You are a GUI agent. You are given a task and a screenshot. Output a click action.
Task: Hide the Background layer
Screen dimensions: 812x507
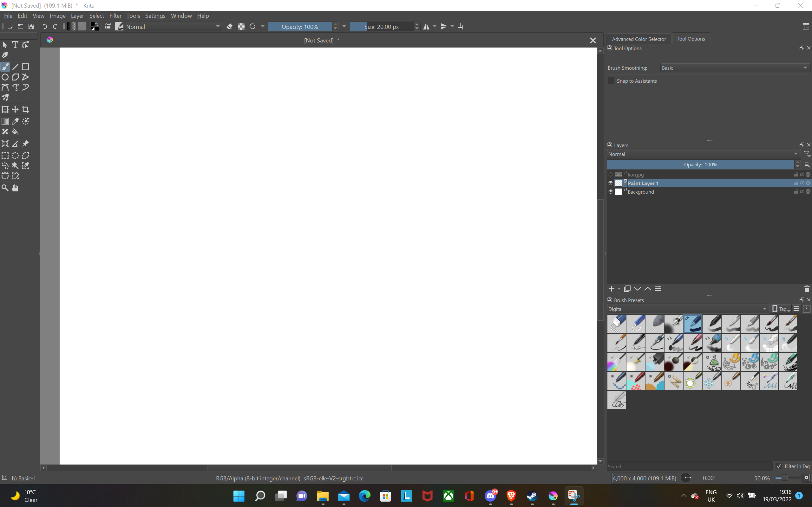(x=610, y=191)
